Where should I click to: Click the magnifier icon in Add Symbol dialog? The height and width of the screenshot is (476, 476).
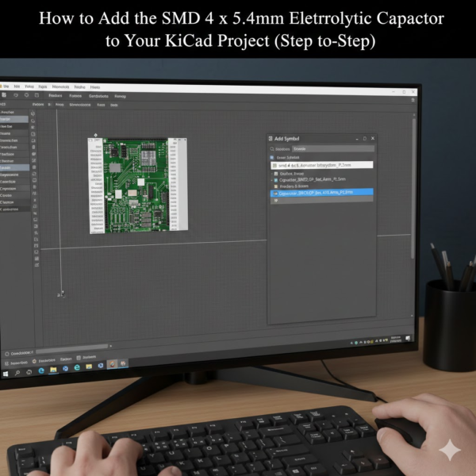pyautogui.click(x=272, y=149)
